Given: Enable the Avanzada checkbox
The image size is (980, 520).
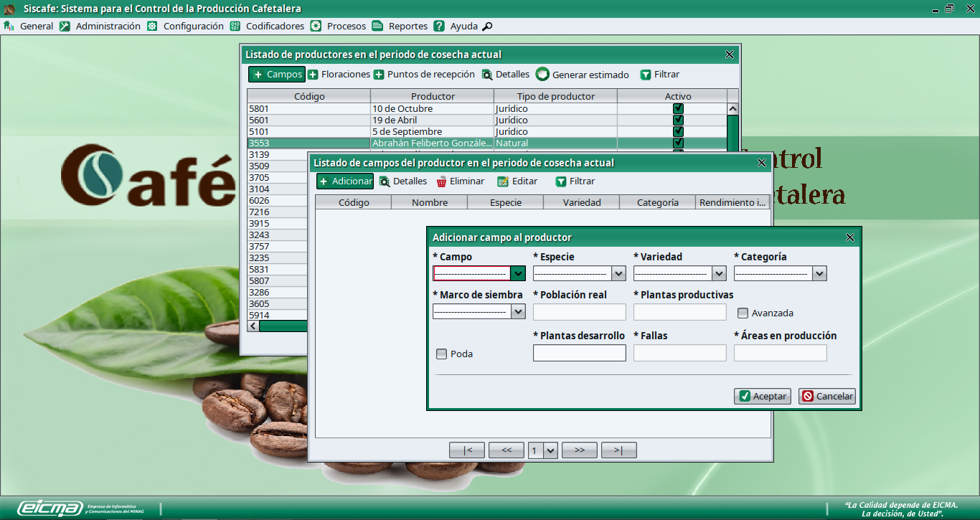Looking at the screenshot, I should pos(743,313).
